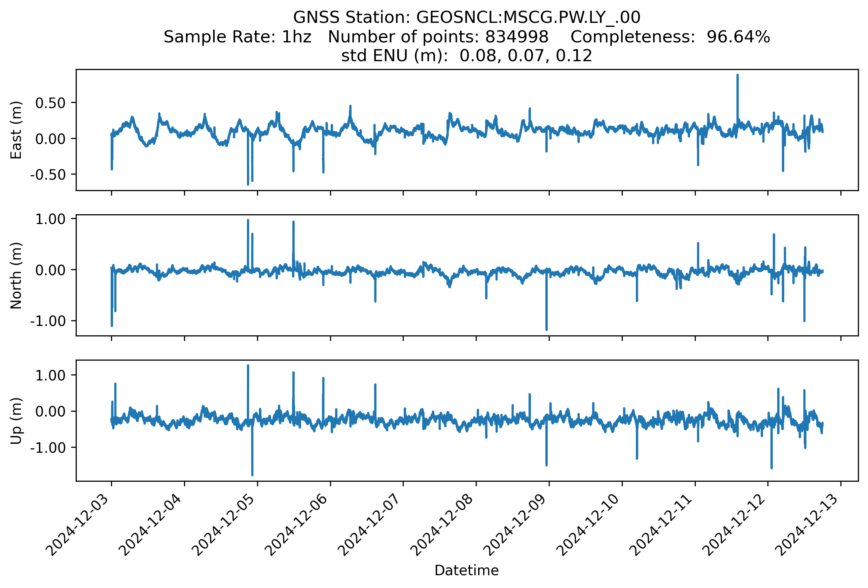Click the East panel '-0.50' y-tick label
The width and height of the screenshot is (868, 588).
pyautogui.click(x=48, y=175)
